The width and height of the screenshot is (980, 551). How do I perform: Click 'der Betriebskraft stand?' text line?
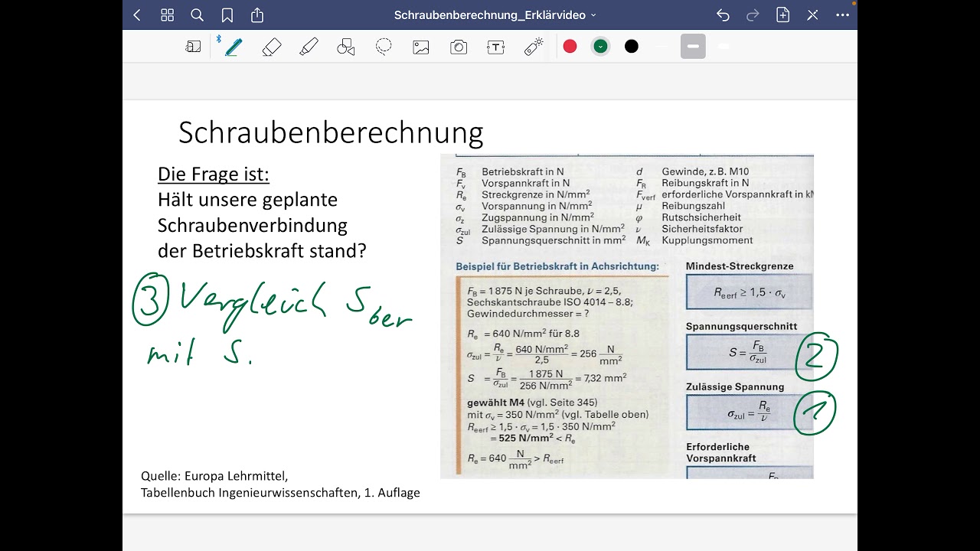pyautogui.click(x=262, y=251)
